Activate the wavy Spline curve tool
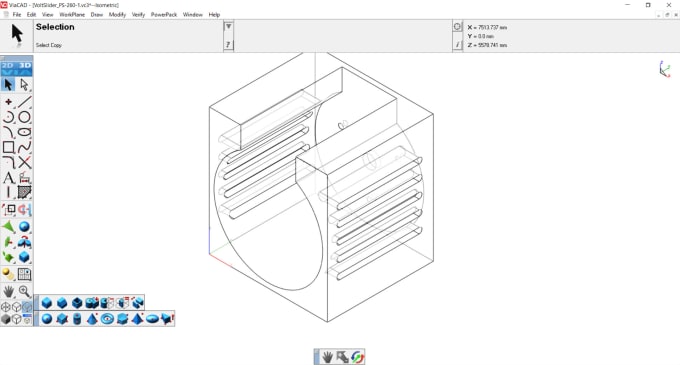Image resolution: width=680 pixels, height=365 pixels. pyautogui.click(x=24, y=147)
